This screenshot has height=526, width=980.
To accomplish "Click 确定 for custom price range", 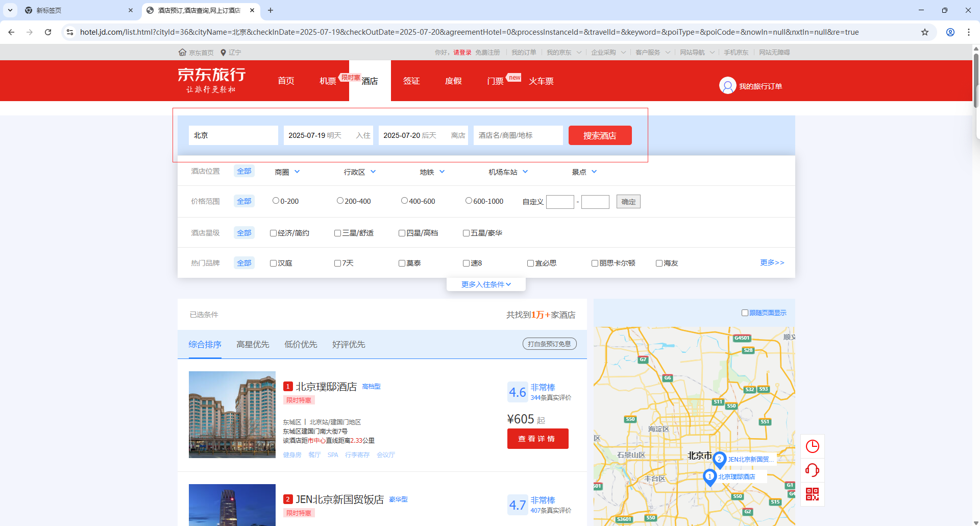I will pyautogui.click(x=628, y=202).
